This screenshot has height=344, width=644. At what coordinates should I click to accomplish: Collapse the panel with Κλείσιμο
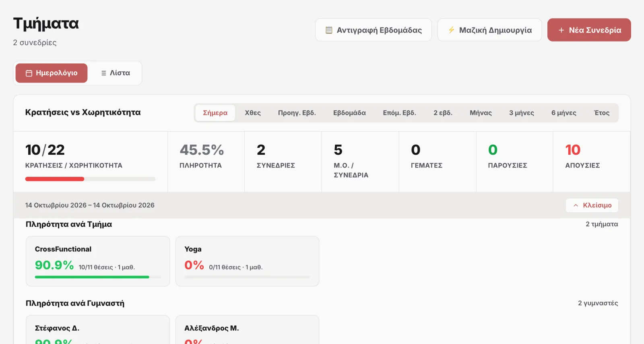tap(592, 205)
